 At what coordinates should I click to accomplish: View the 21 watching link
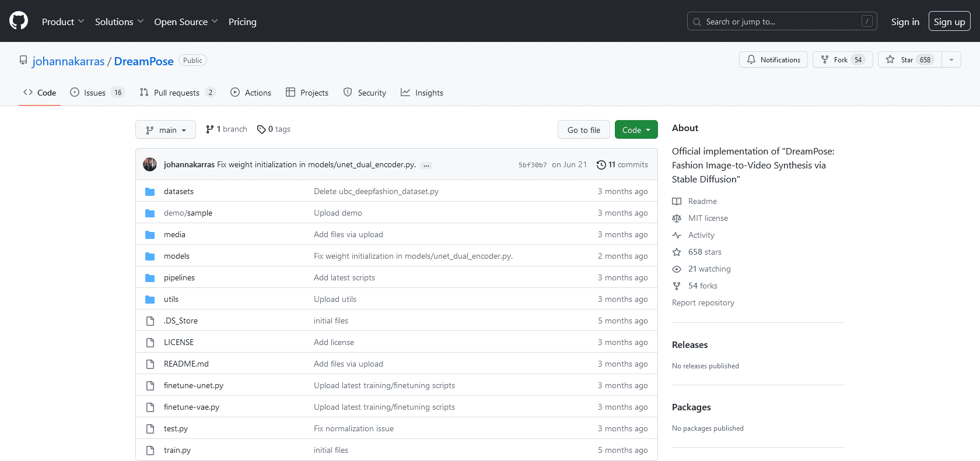tap(702, 269)
